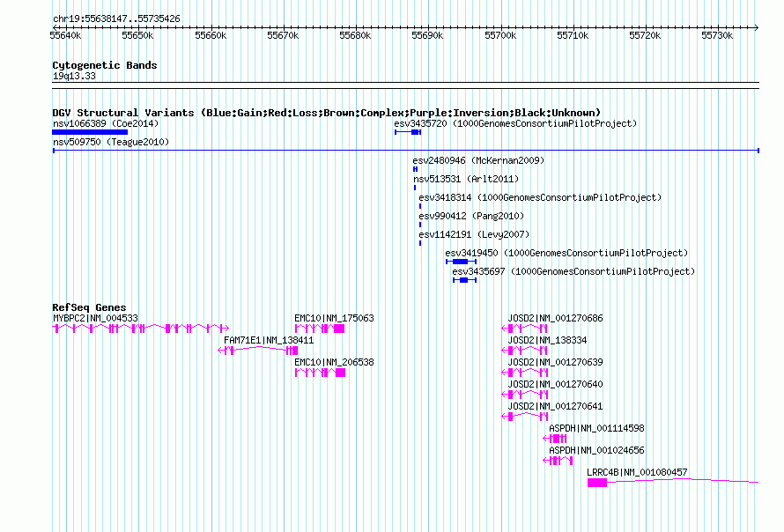Screen dimensions: 784x532
Task: Select the RefSeq Genes track title
Action: click(89, 307)
